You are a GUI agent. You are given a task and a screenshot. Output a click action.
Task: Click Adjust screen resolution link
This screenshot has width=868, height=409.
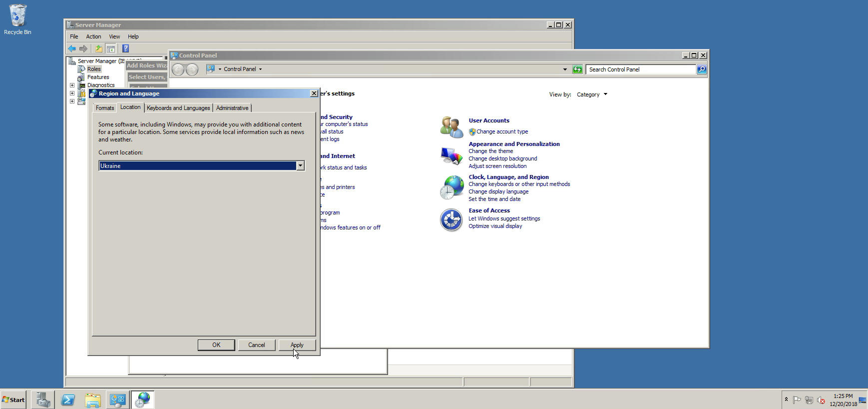point(497,166)
